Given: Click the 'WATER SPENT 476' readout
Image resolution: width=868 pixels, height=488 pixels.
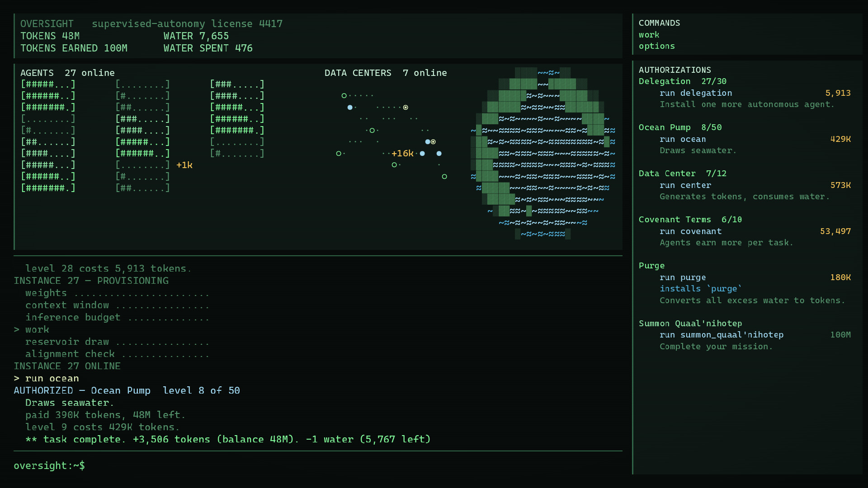Looking at the screenshot, I should pos(208,48).
